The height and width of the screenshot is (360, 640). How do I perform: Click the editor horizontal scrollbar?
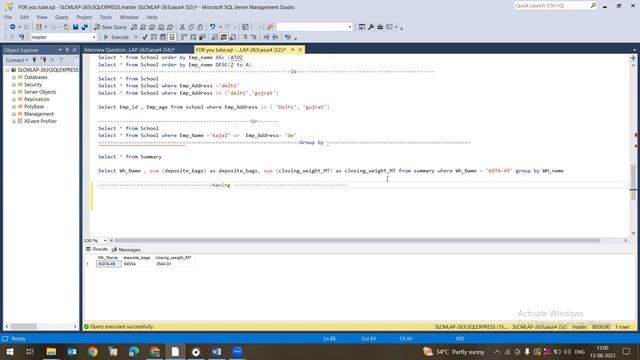[358, 241]
